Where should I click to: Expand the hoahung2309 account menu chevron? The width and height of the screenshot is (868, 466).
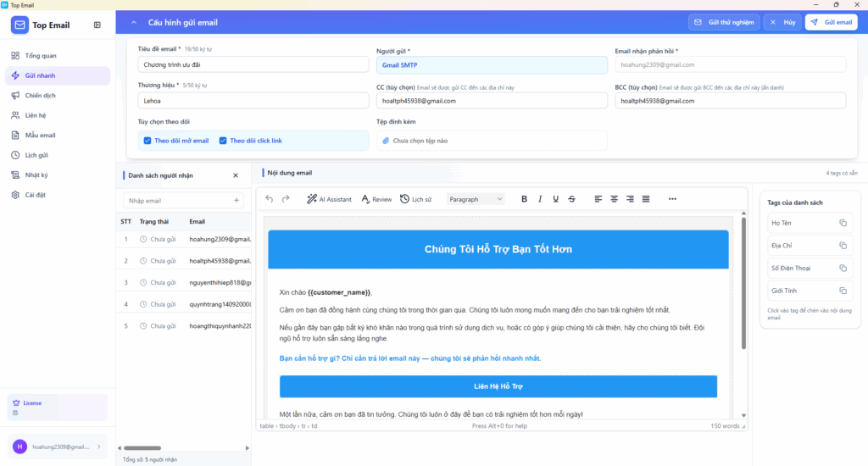click(x=99, y=447)
